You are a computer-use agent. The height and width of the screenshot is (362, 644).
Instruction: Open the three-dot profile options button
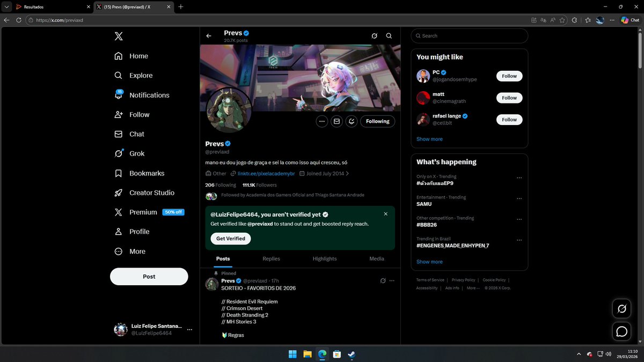tap(322, 121)
